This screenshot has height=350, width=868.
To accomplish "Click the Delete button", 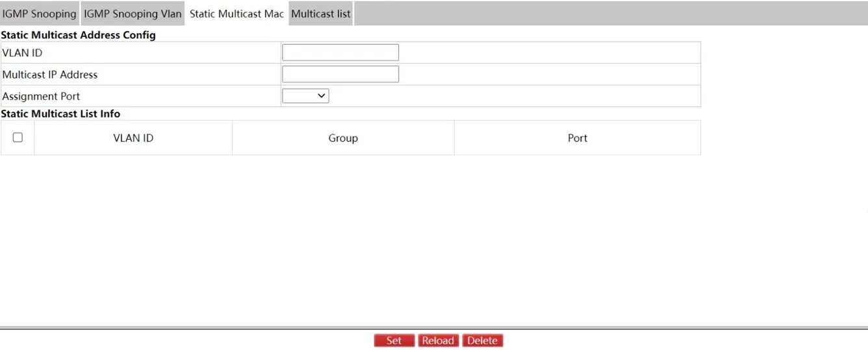I will click(x=482, y=341).
